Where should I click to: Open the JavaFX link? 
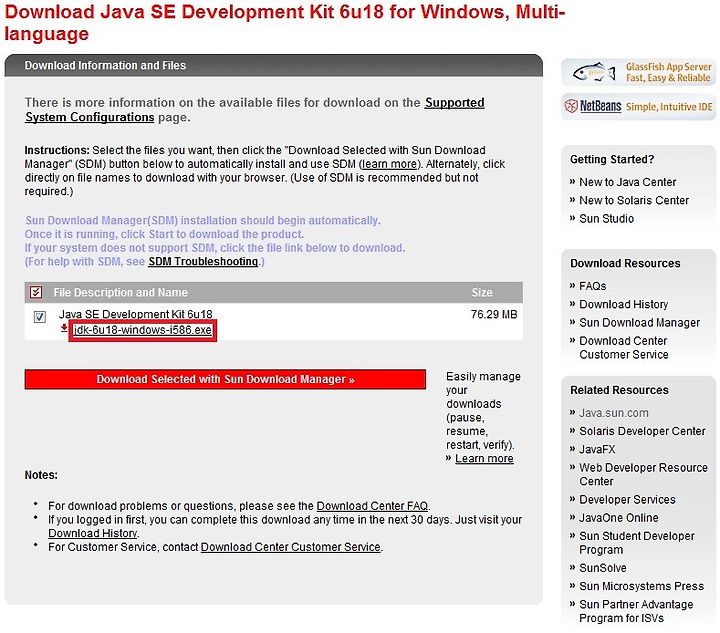pos(597,449)
